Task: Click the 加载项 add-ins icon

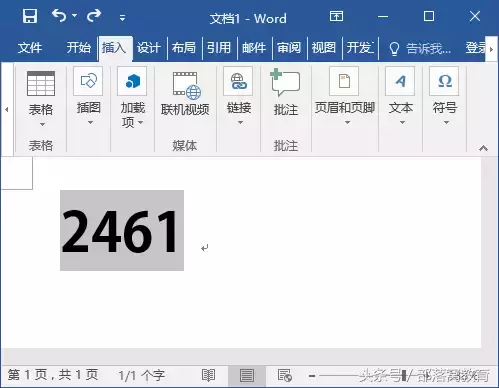Action: point(132,81)
